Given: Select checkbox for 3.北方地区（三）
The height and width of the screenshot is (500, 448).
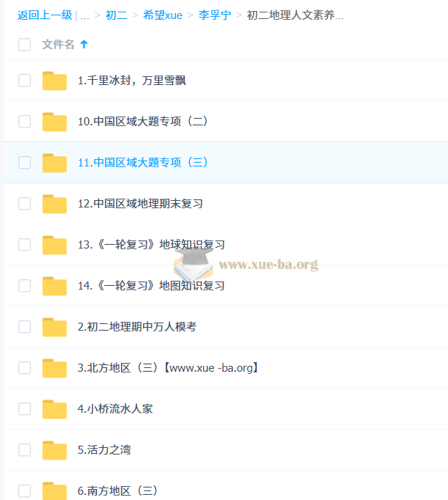Looking at the screenshot, I should click(24, 367).
